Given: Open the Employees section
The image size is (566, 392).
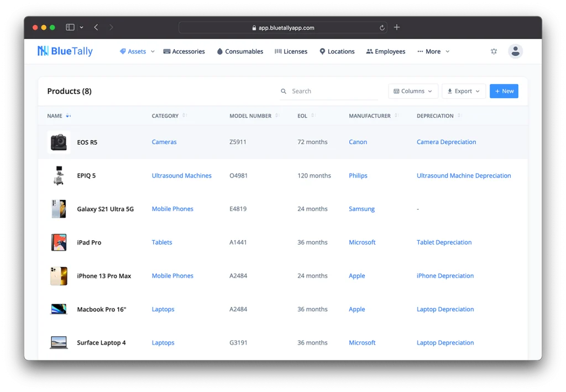Looking at the screenshot, I should coord(386,51).
